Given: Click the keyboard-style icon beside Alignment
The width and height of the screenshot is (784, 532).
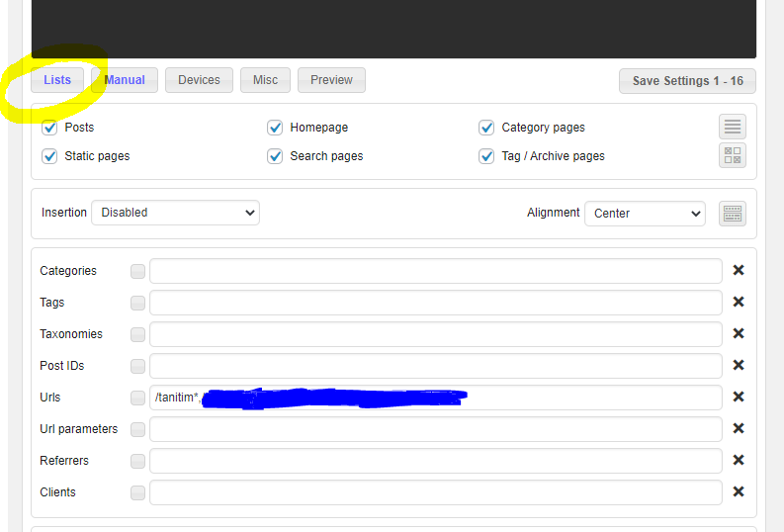Looking at the screenshot, I should [733, 214].
